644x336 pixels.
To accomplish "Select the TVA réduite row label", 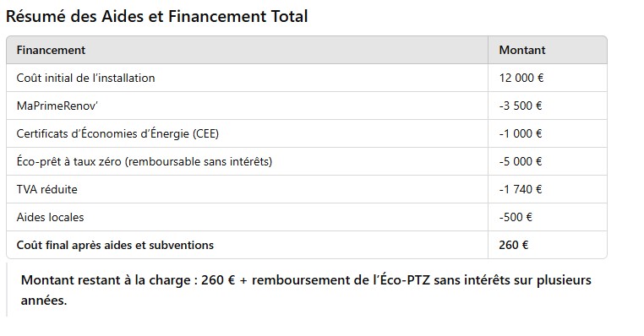I will pos(46,190).
